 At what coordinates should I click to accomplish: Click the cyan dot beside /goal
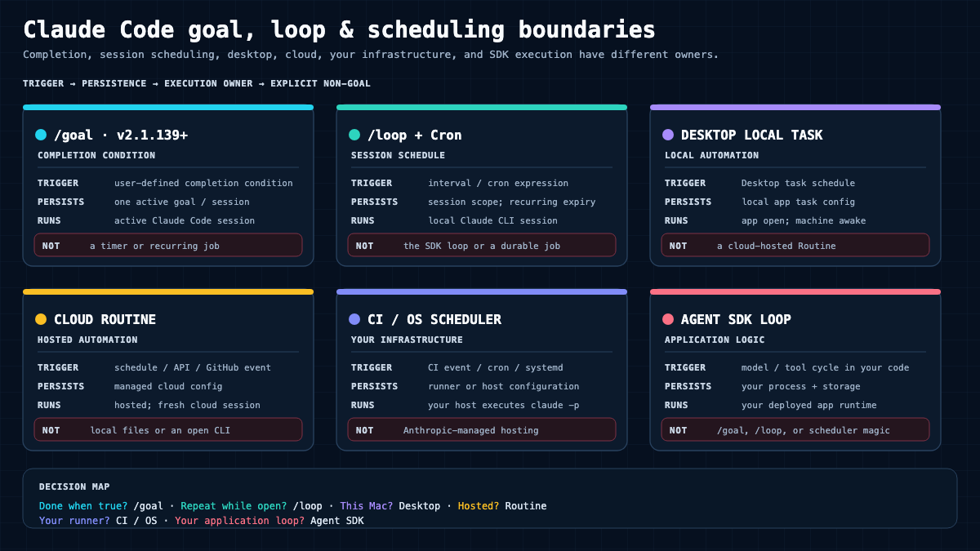click(41, 135)
